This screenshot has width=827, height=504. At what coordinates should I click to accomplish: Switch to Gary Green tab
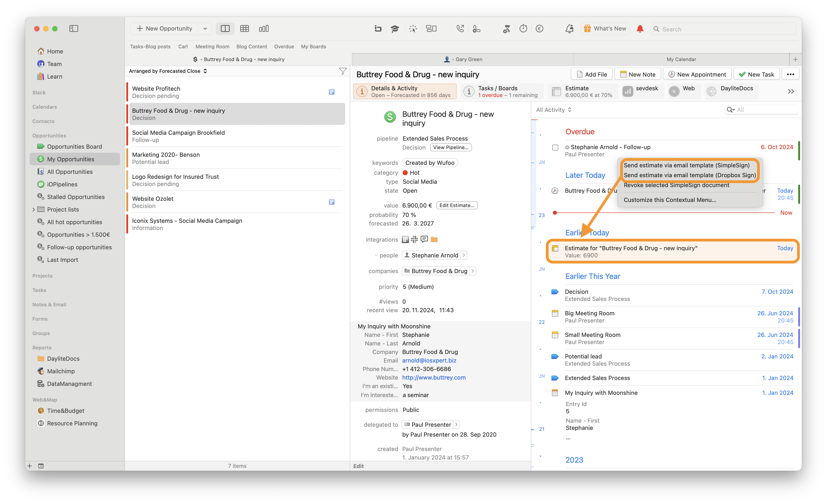[462, 59]
